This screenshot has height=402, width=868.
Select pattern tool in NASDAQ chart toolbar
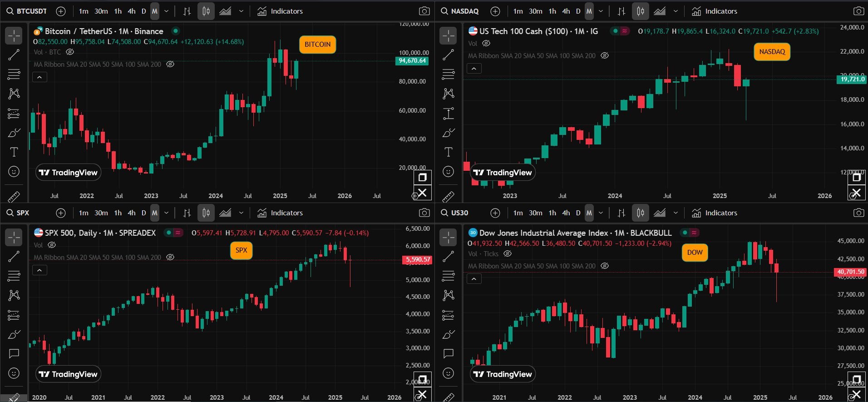click(x=449, y=94)
